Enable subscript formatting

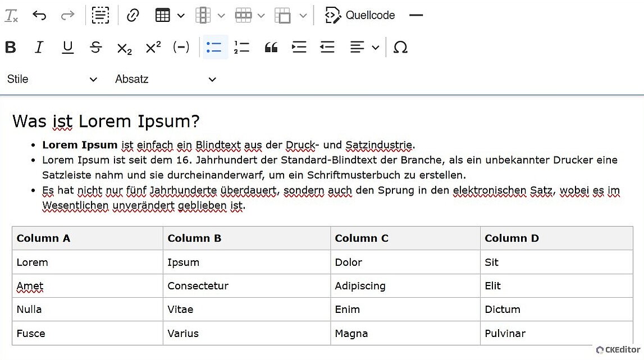click(124, 47)
